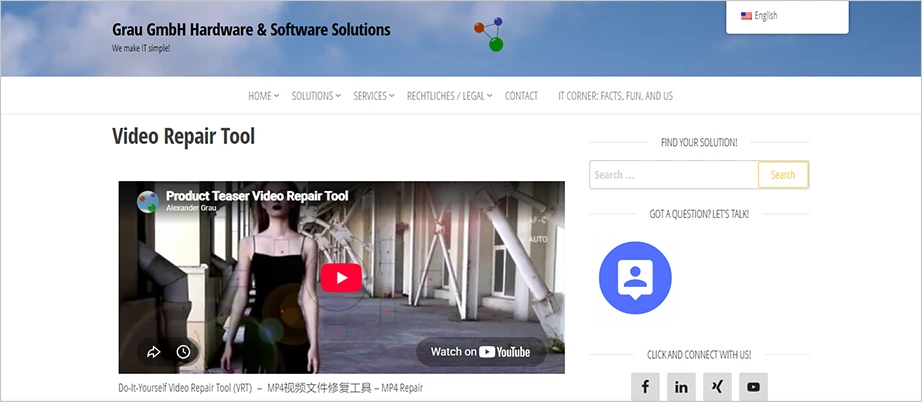Screen dimensions: 922x402
Task: Open IT CORNER: FACTS, FUN, AND US
Action: pyautogui.click(x=616, y=96)
